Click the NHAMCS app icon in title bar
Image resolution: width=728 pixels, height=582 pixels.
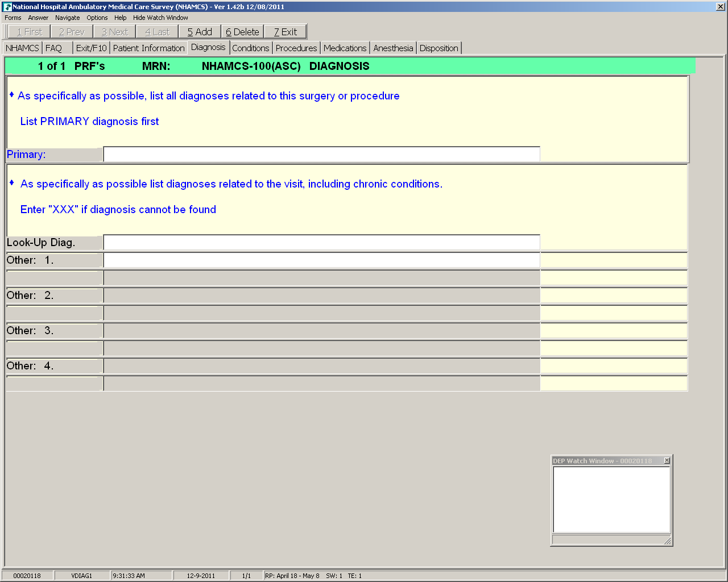tap(7, 7)
